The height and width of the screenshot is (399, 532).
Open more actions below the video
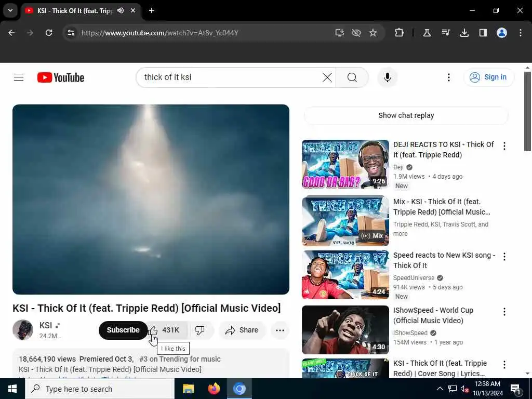280,330
